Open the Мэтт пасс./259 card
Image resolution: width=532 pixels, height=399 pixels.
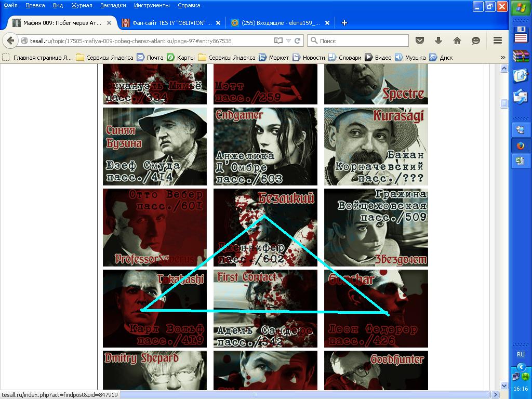click(265, 84)
